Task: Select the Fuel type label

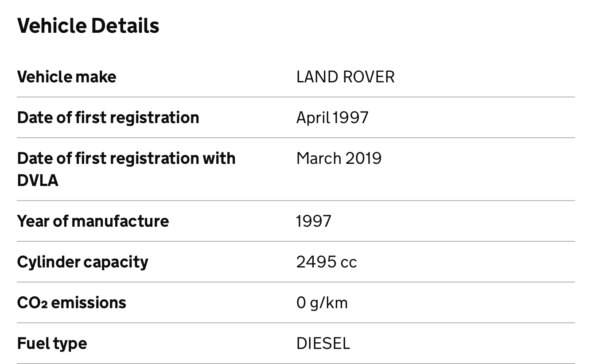Action: coord(52,344)
